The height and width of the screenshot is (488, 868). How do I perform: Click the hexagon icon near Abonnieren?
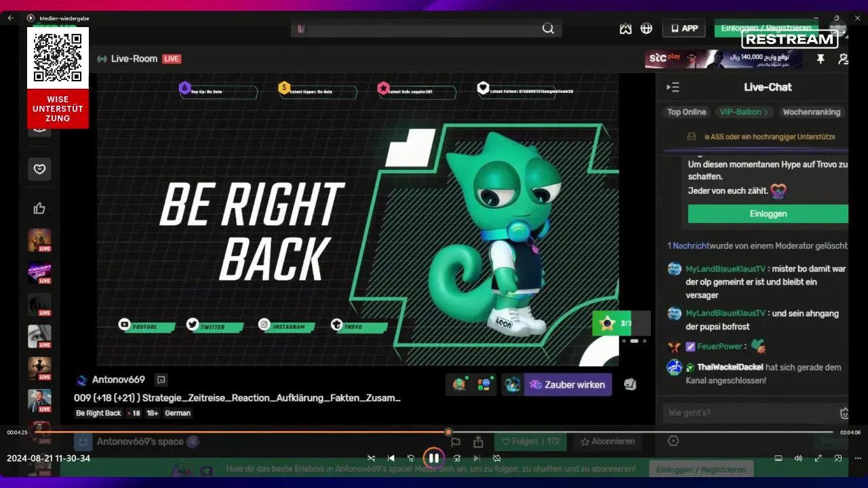(x=673, y=441)
